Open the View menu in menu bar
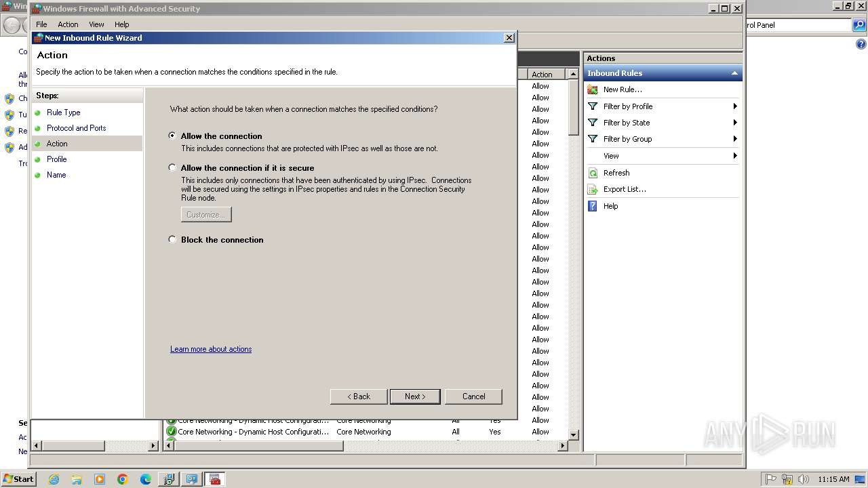Screen dimensions: 868x488 pyautogui.click(x=96, y=24)
